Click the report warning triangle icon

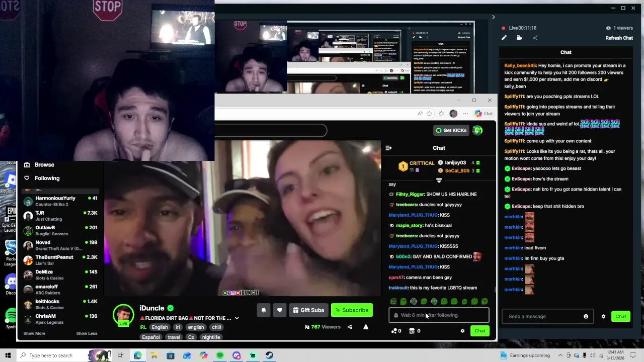pyautogui.click(x=366, y=327)
